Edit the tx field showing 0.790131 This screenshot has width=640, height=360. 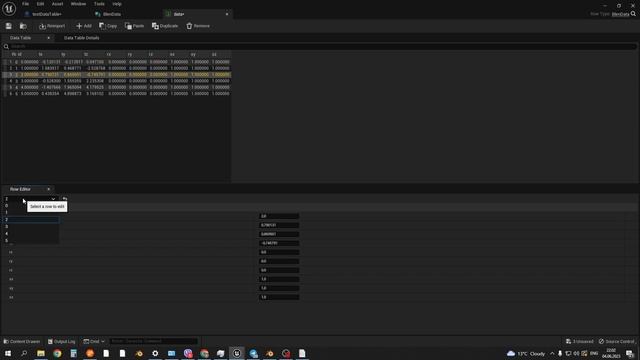point(279,225)
